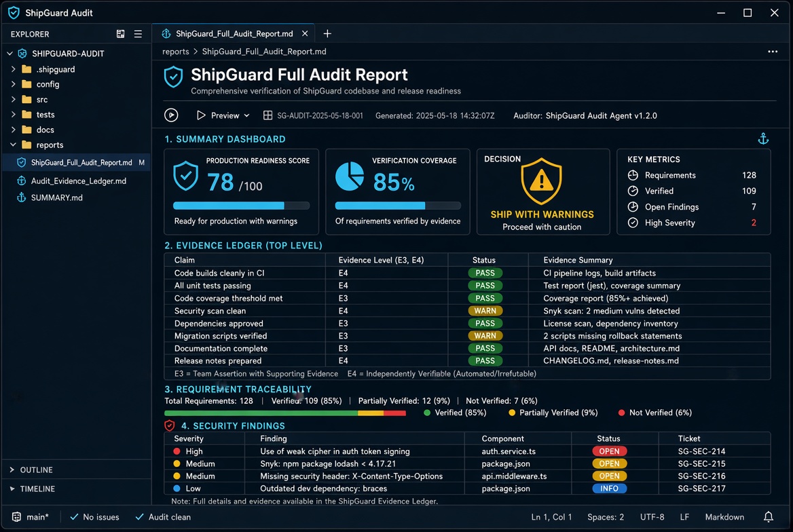Click the warning shield decision icon

(542, 181)
